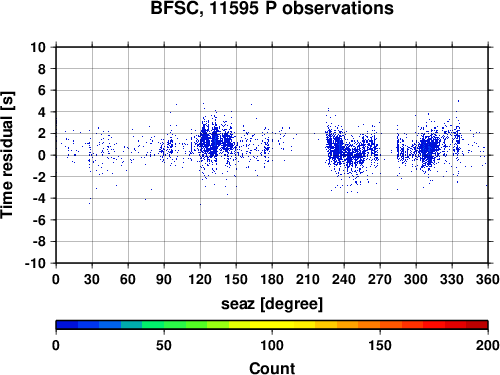500x375 pixels.
Task: Click the x-axis tick label 270
Action: click(x=380, y=279)
